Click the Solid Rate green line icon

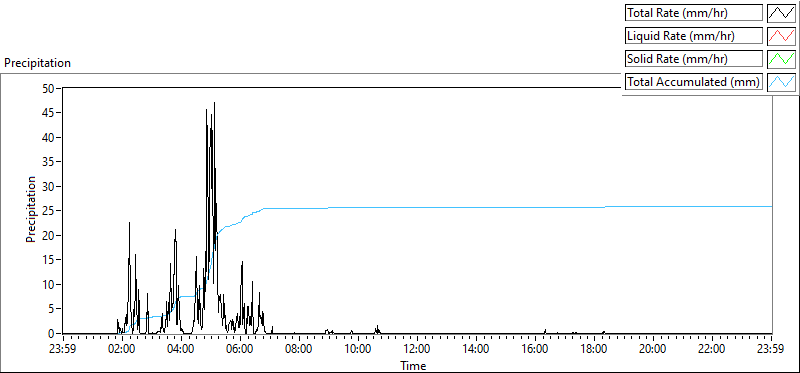(x=781, y=58)
